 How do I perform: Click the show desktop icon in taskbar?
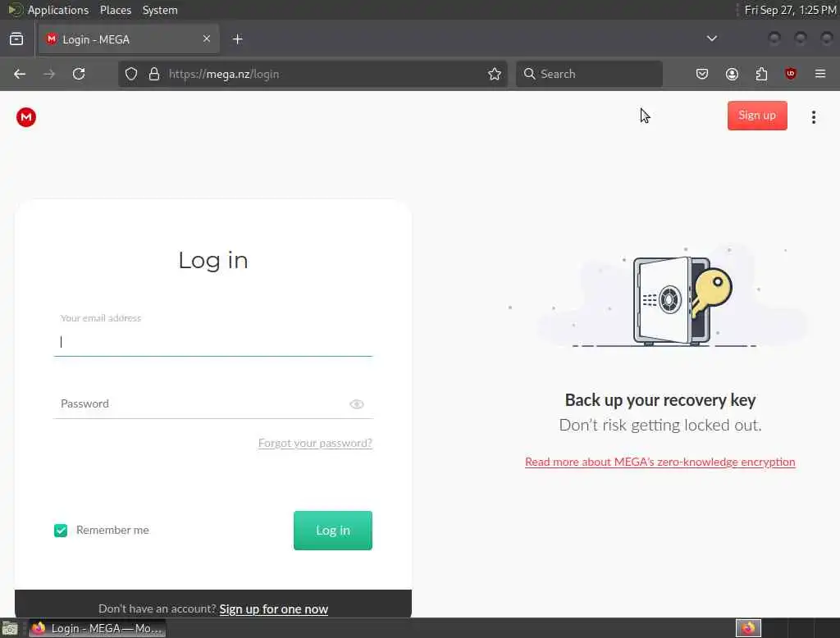(x=10, y=628)
